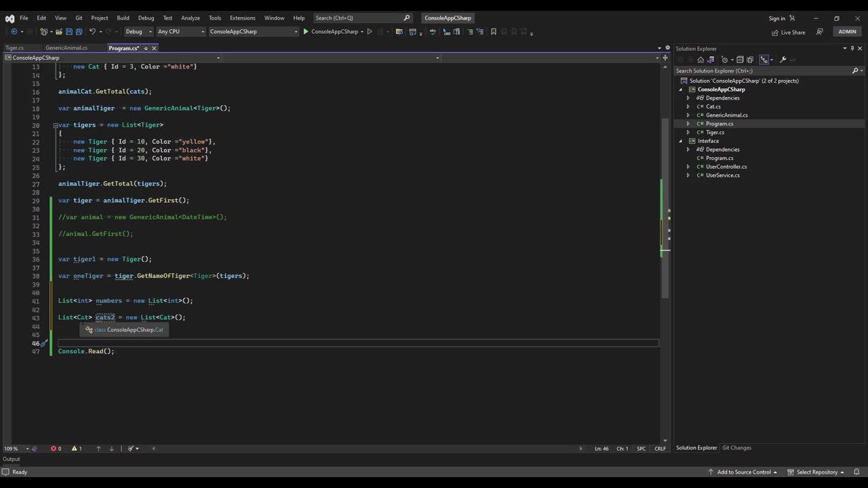Click the Start ConsoleAppCSharp run button
Image resolution: width=868 pixels, height=488 pixels.
coord(330,31)
